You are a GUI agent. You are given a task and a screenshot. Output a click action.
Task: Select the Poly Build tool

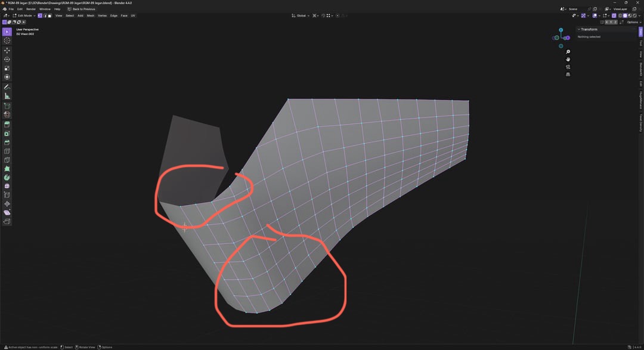[7, 169]
